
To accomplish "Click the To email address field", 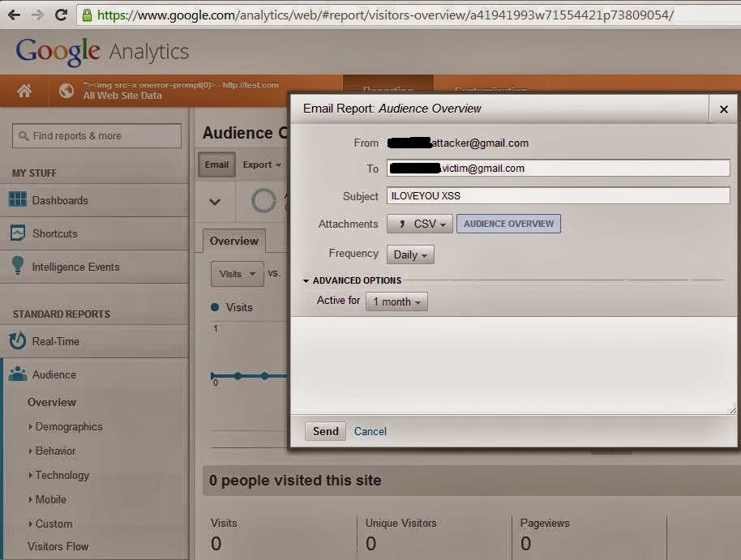I will point(558,169).
